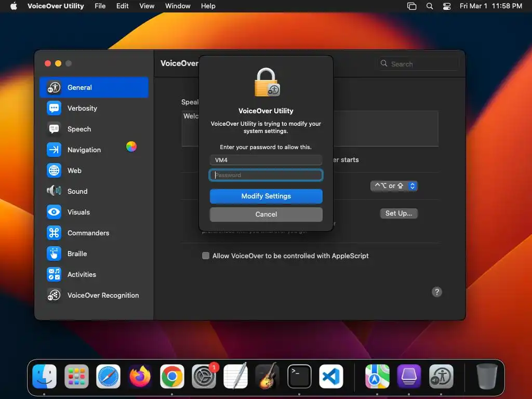Launch Visual Studio Code from the Dock
Screen dimensions: 532x399
[x=331, y=376]
